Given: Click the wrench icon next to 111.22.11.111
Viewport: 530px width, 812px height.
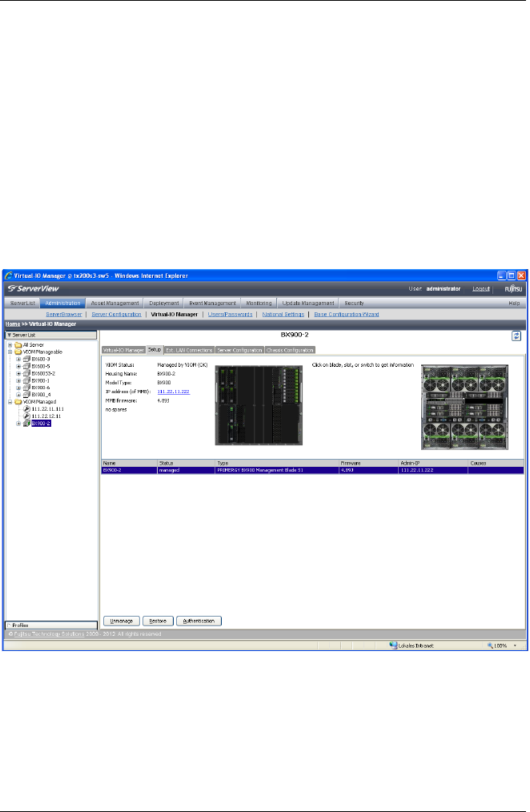Looking at the screenshot, I should pyautogui.click(x=27, y=409).
